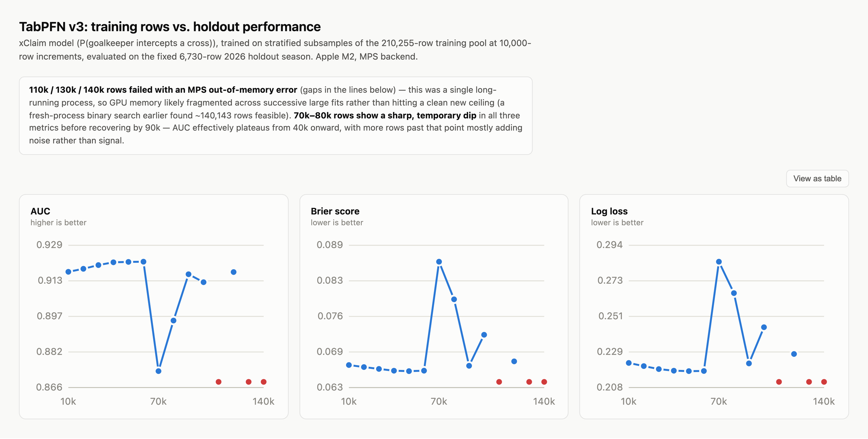This screenshot has width=868, height=439.
Task: Click the 140k x-axis label in Log loss chart
Action: tap(824, 401)
